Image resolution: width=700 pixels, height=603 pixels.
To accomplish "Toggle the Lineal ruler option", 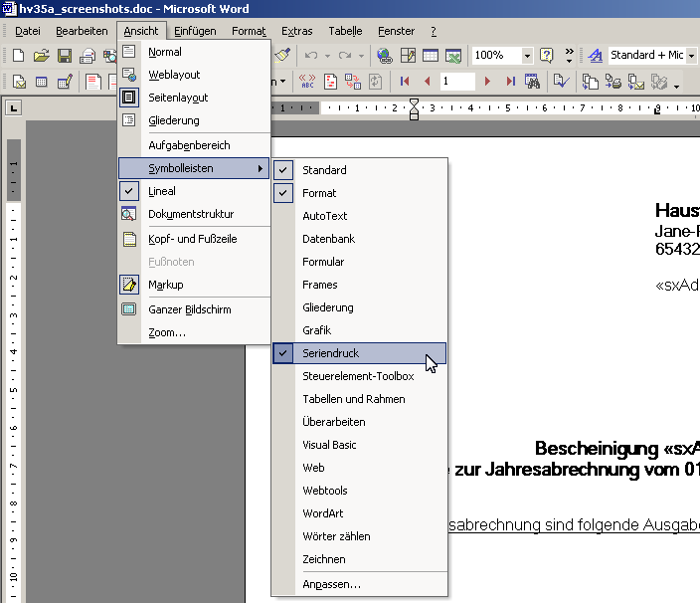I will pyautogui.click(x=194, y=191).
